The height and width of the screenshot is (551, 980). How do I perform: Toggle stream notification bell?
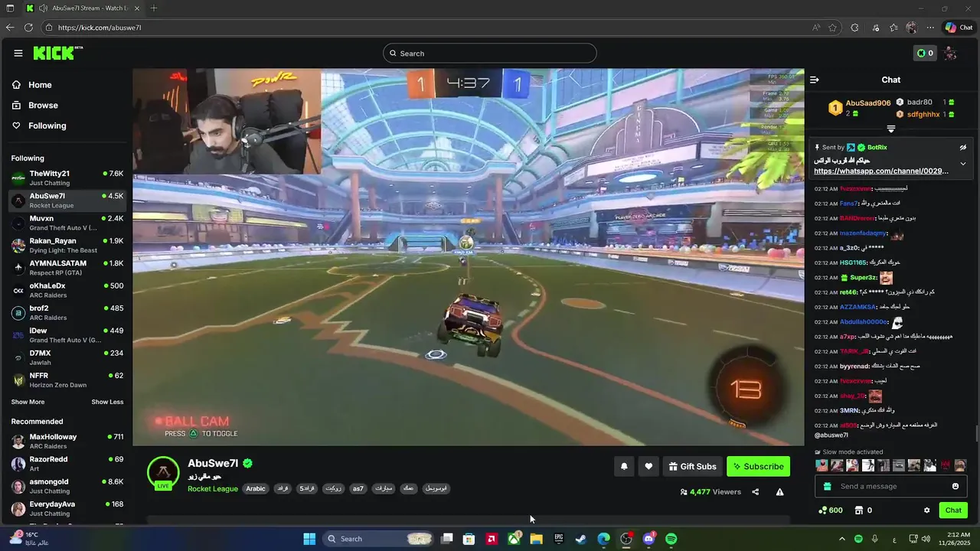(x=624, y=466)
